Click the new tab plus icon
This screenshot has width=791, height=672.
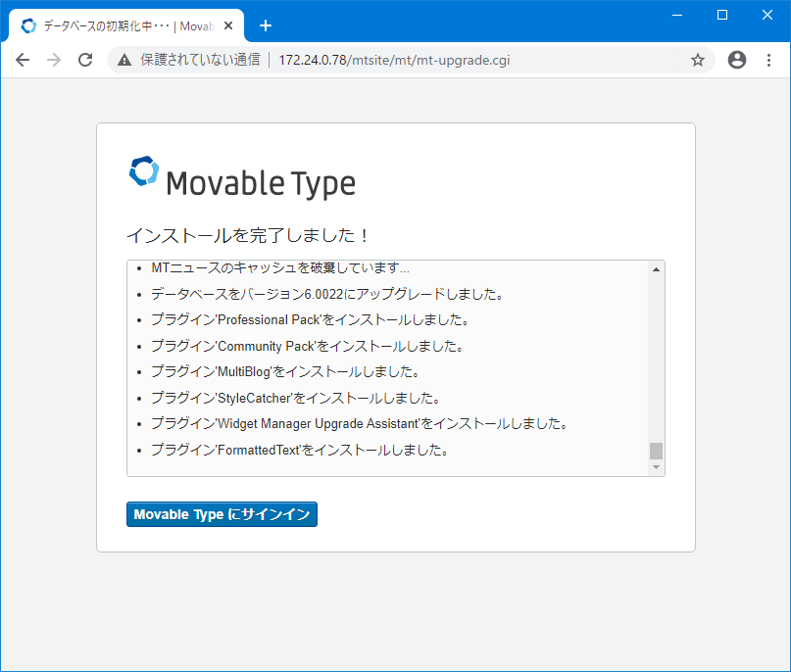(x=266, y=25)
